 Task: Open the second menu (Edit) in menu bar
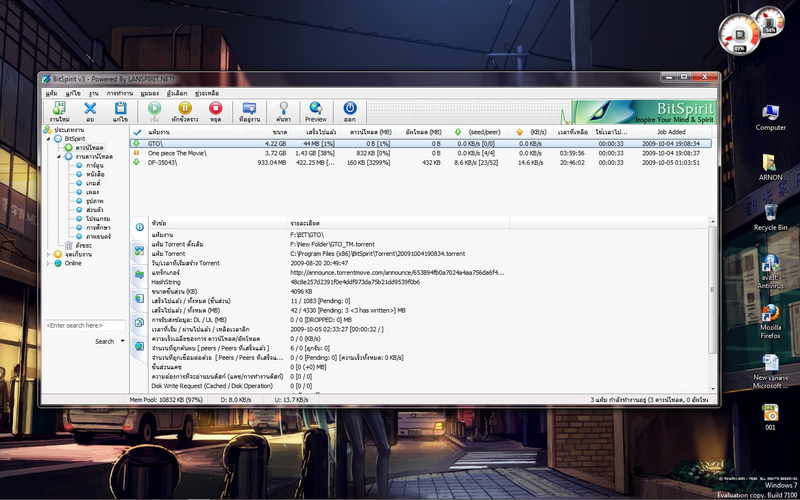point(73,93)
